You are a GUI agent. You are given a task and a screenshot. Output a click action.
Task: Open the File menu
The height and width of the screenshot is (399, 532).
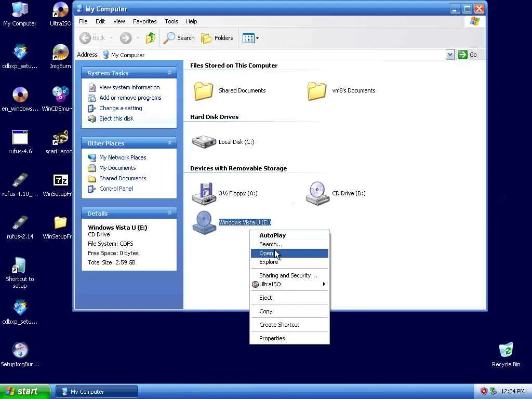click(x=83, y=21)
